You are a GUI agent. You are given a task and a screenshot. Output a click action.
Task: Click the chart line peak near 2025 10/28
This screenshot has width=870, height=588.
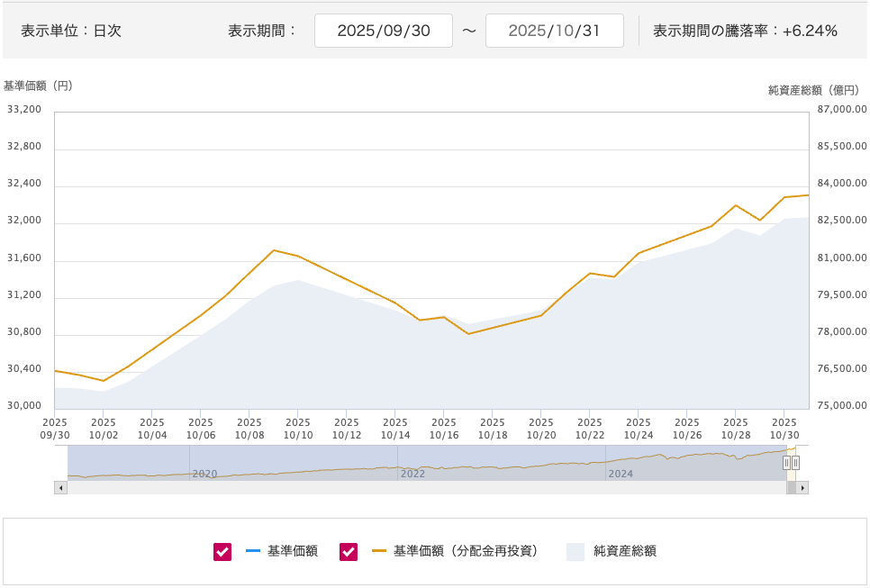pos(736,205)
